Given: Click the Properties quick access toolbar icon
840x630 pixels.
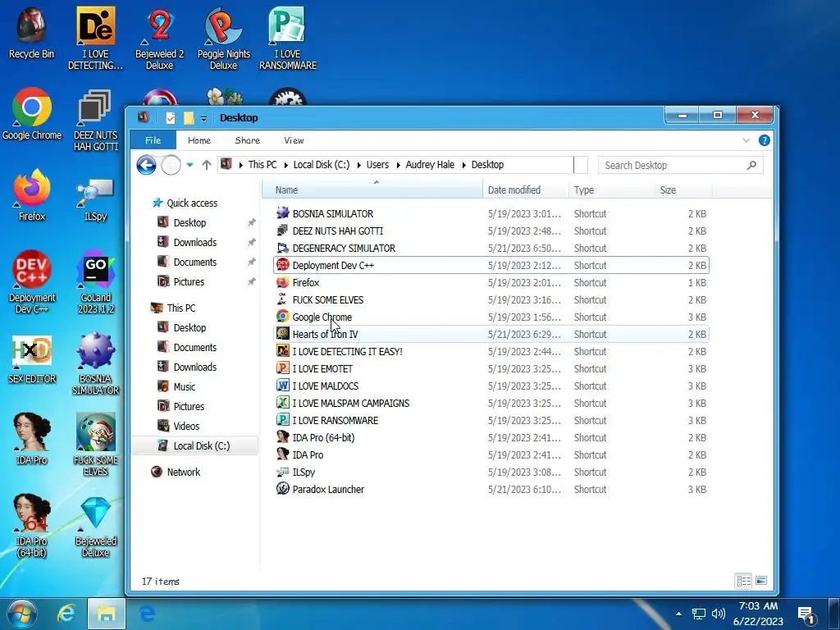Looking at the screenshot, I should (x=171, y=118).
